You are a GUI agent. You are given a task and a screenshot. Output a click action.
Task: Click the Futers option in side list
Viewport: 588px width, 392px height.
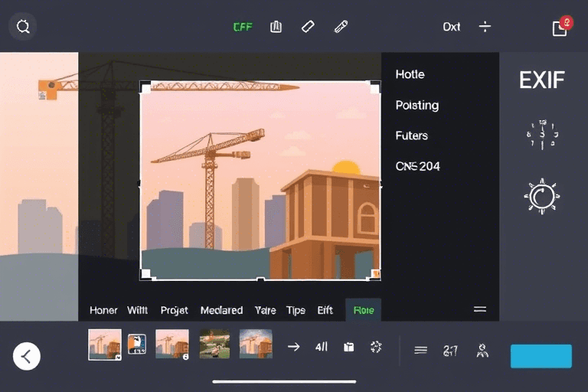[411, 136]
